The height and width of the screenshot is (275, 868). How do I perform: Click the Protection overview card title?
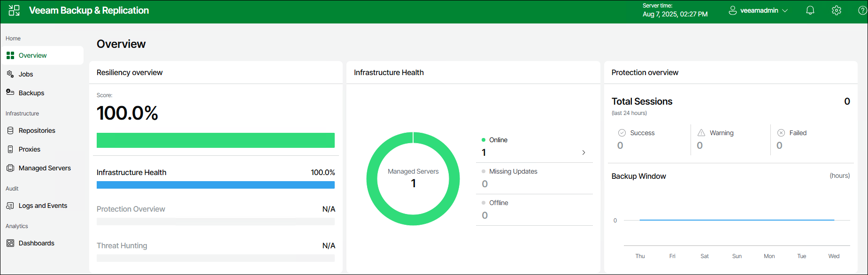pos(645,72)
